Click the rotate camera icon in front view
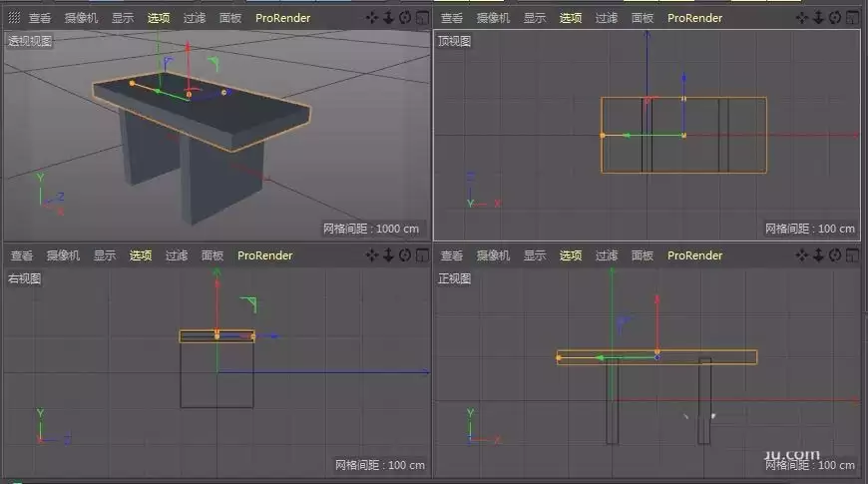Screen dimensions: 868x484 click(x=835, y=255)
